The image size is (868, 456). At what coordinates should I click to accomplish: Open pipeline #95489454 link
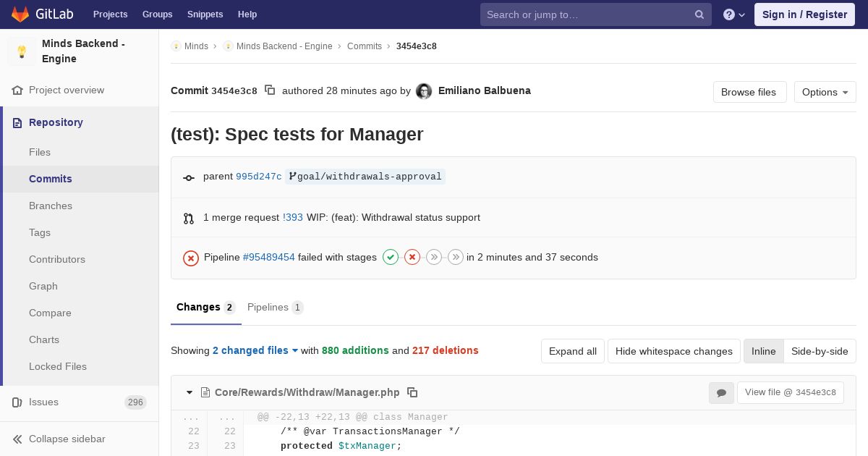(269, 257)
